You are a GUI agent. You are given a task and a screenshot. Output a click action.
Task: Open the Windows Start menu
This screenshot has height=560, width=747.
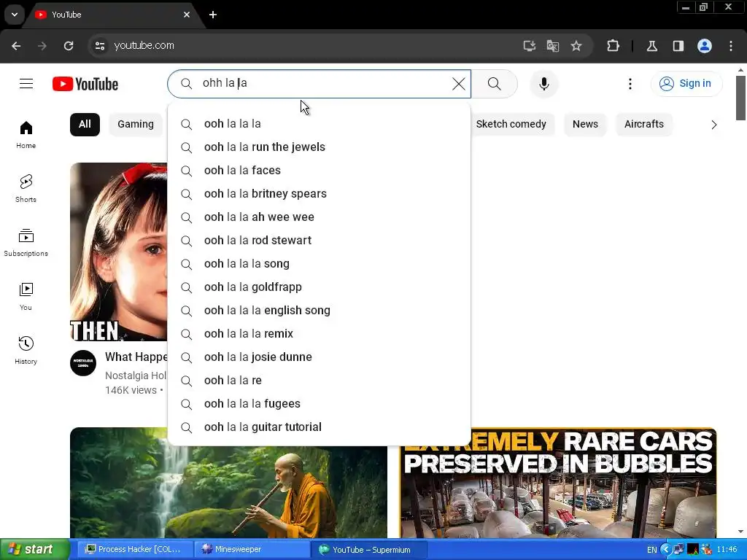coord(34,550)
